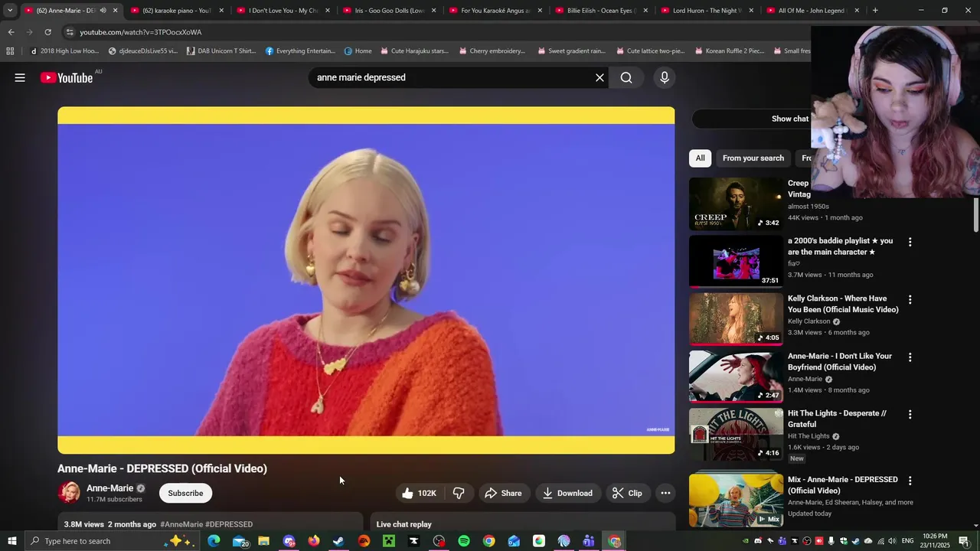Reload the page with refresh icon
The height and width of the screenshot is (551, 980).
click(x=47, y=32)
